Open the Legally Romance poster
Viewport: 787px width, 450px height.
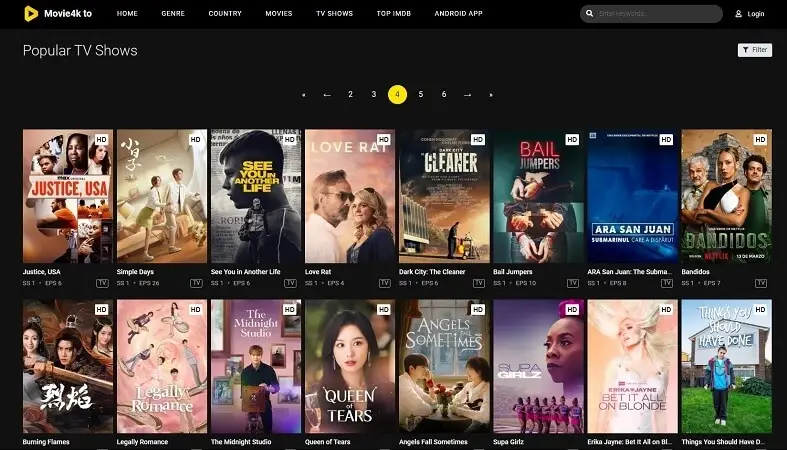tap(162, 366)
